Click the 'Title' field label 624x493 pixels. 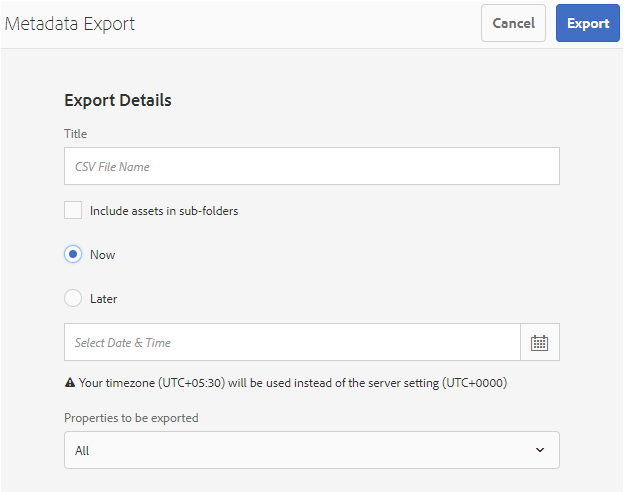coord(76,134)
